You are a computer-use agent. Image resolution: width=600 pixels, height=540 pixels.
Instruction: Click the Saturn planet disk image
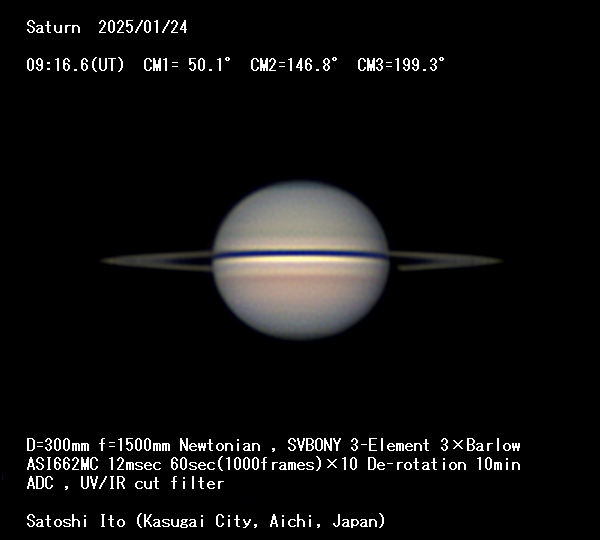(301, 260)
